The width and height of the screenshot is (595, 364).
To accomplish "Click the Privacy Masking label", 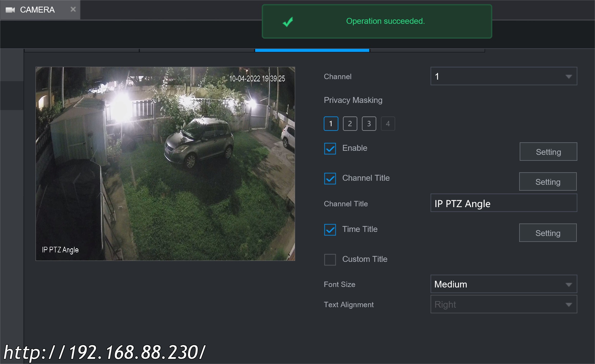I will [353, 100].
